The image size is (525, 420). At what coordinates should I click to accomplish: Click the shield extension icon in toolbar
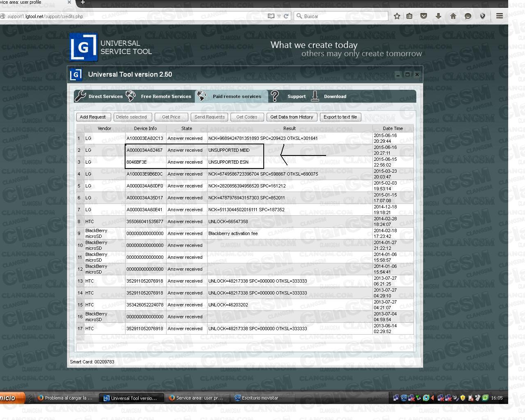point(482,16)
